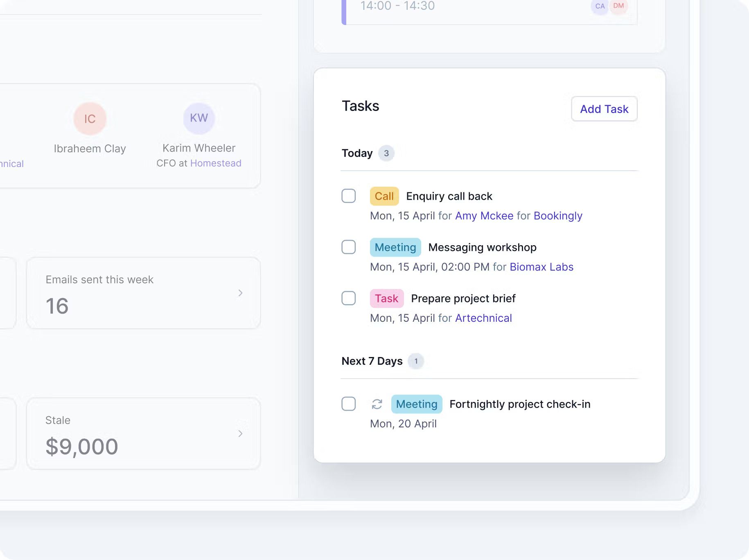Click the Next 7 Days count badge
The width and height of the screenshot is (749, 560).
pos(416,361)
